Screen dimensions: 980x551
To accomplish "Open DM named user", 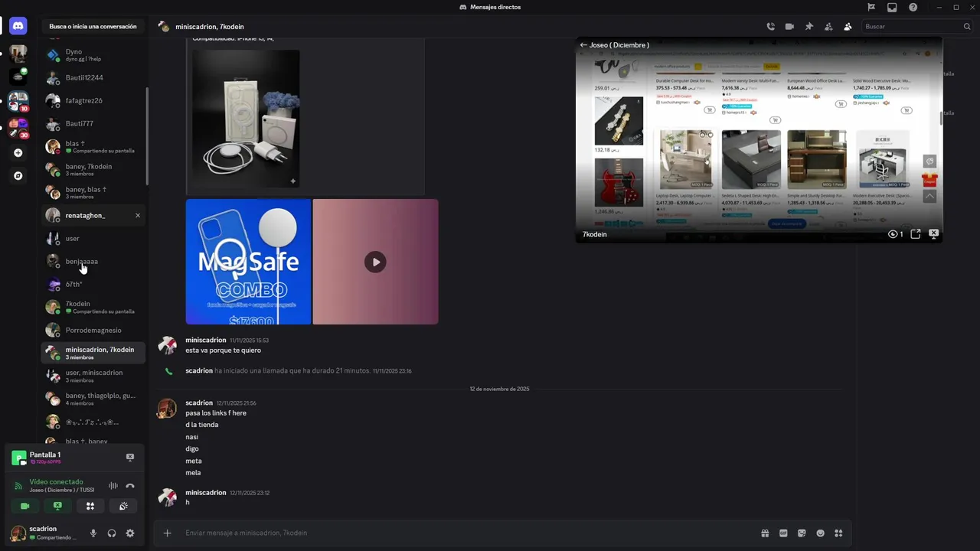I will click(93, 238).
